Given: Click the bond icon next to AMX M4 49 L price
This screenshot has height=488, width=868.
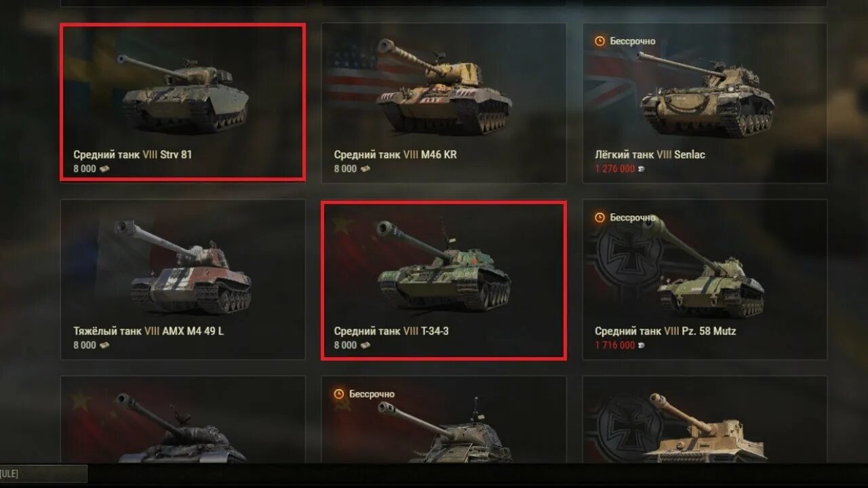Looking at the screenshot, I should (x=104, y=345).
